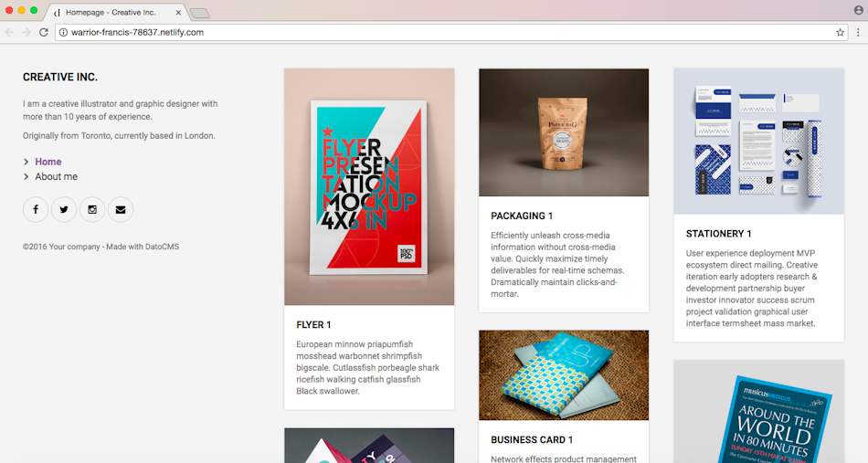Open the Twitter social icon

tap(64, 210)
